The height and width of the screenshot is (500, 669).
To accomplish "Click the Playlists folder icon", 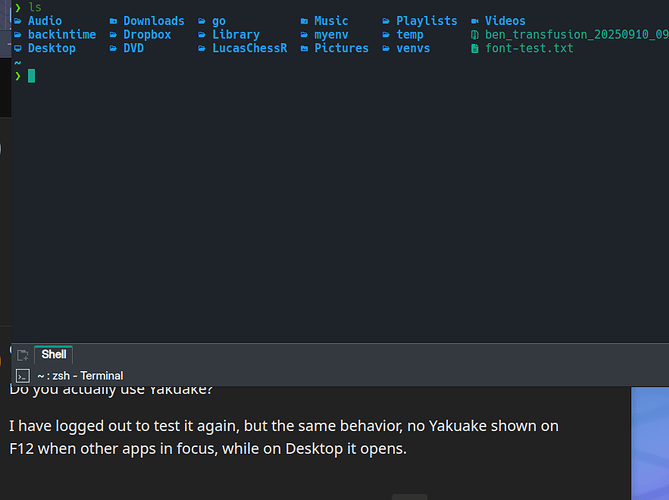I will tap(386, 21).
